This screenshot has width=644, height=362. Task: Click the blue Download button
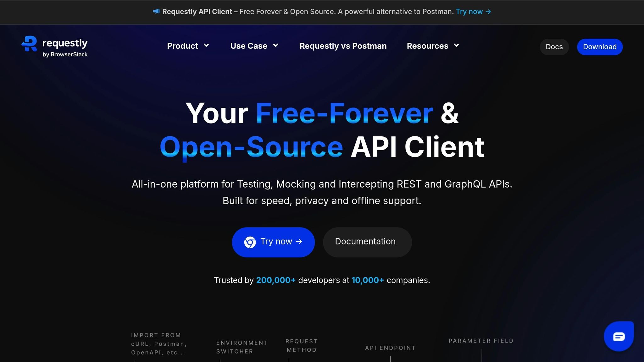click(600, 47)
